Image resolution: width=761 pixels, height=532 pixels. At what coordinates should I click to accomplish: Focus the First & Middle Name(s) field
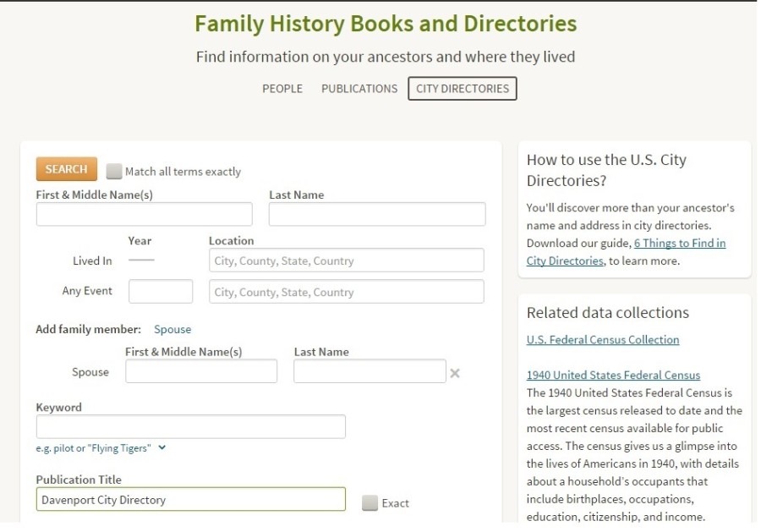point(144,215)
